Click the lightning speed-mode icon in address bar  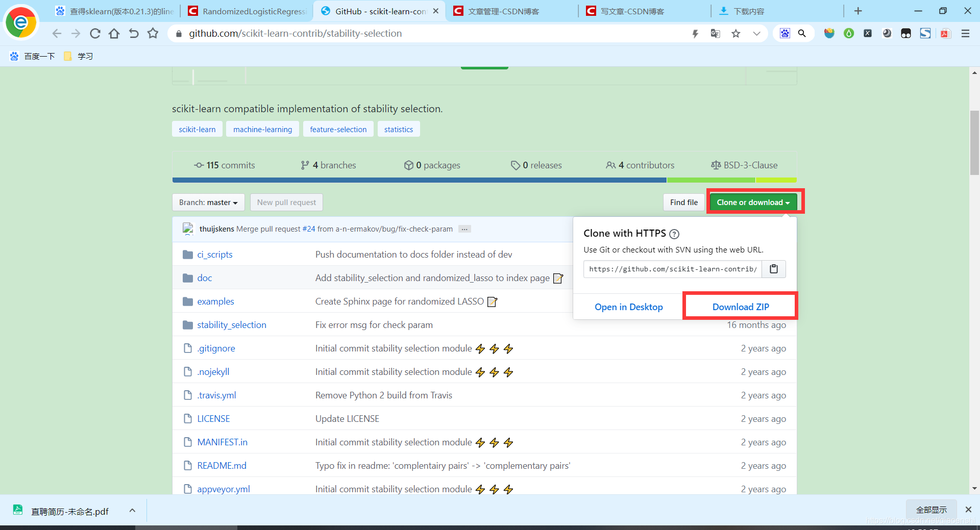[695, 34]
